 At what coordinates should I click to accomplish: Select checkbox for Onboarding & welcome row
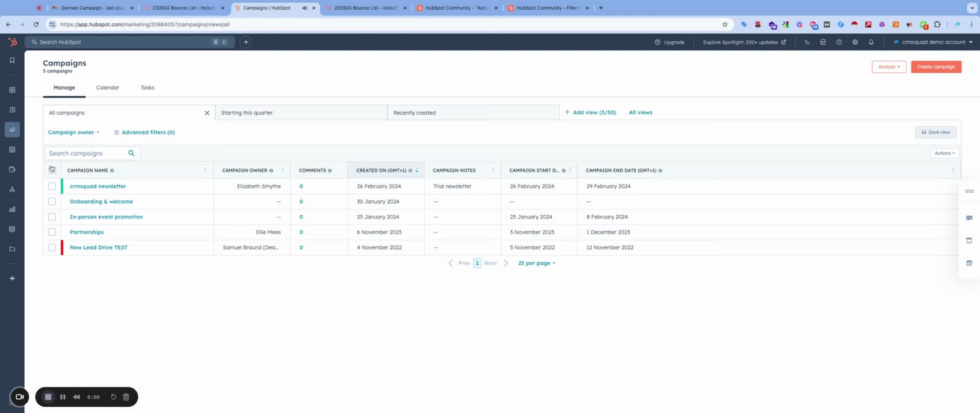pos(52,201)
